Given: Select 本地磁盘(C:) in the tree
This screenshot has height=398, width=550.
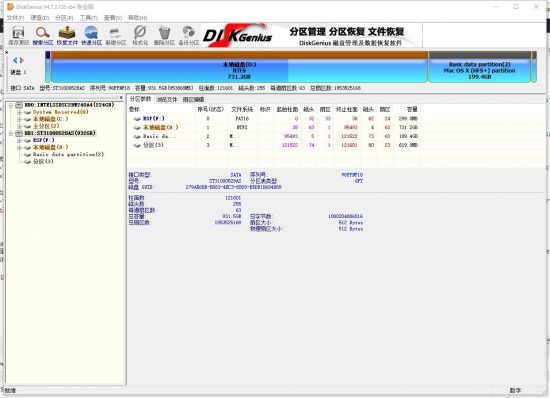Looking at the screenshot, I should (51, 119).
